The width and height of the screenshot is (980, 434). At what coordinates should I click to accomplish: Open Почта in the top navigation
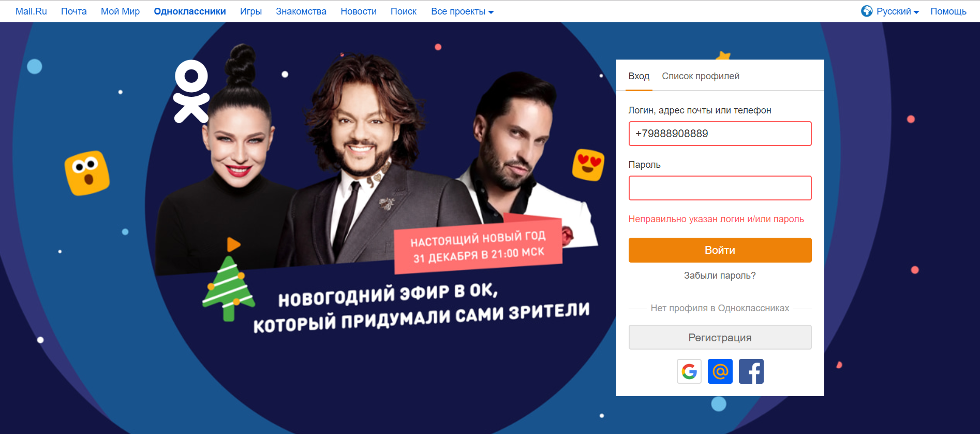(x=74, y=11)
